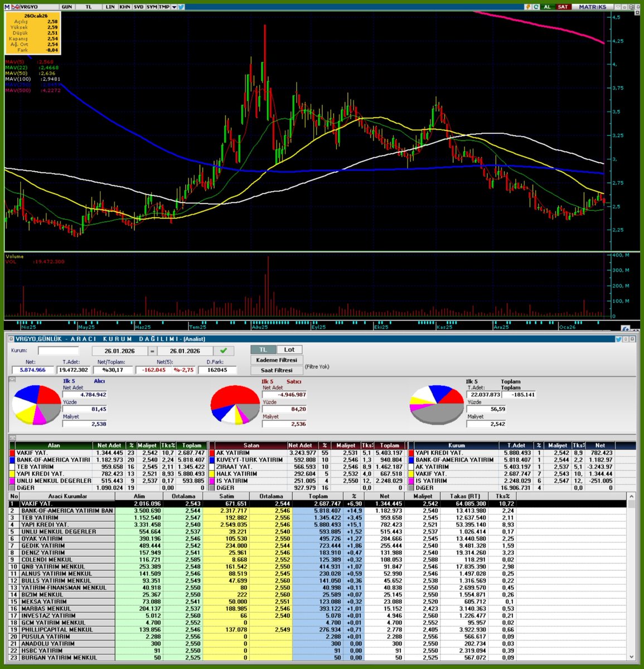Sort by Satim column header
This screenshot has width=644, height=669.
[x=226, y=496]
